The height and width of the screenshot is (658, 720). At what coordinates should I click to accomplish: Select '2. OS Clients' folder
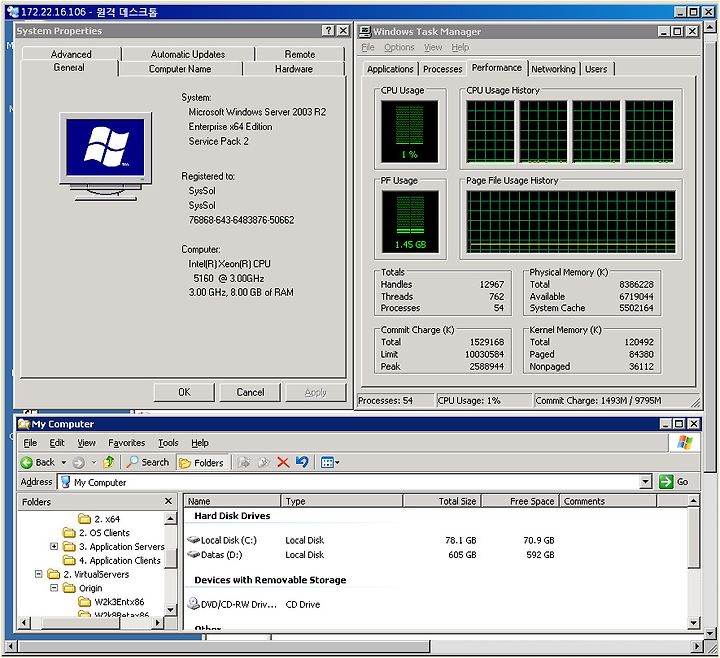point(97,533)
